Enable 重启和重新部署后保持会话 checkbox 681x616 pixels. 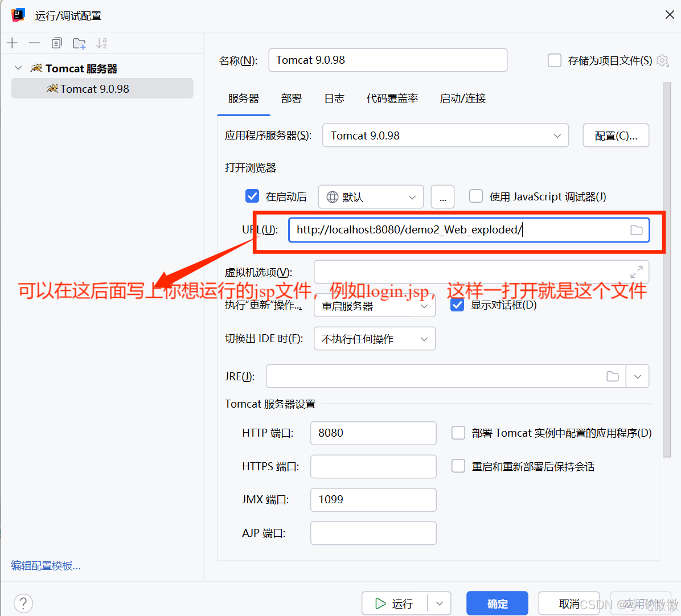pos(458,466)
